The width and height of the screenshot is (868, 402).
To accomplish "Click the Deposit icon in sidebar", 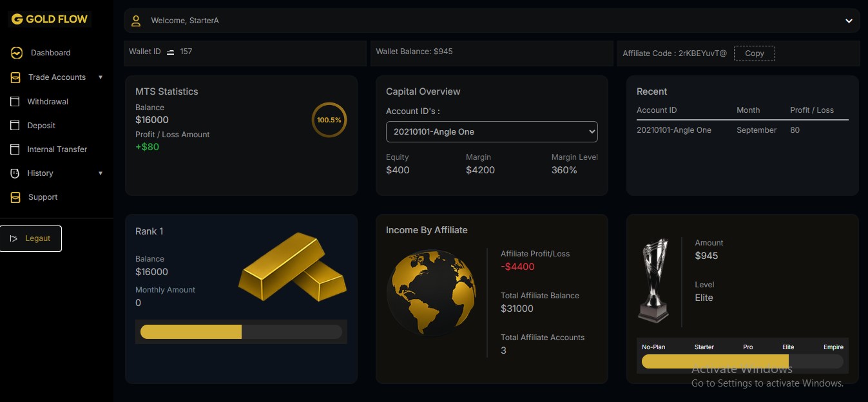I will 15,126.
